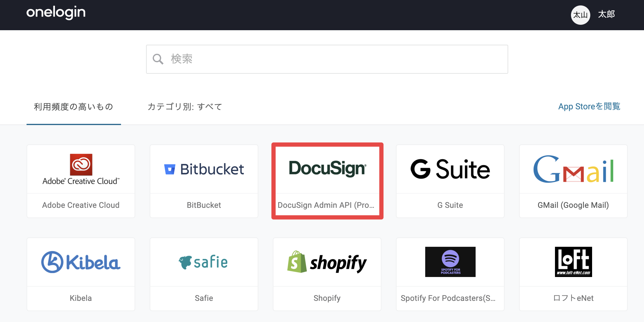Open the Loft logo tile

click(573, 262)
